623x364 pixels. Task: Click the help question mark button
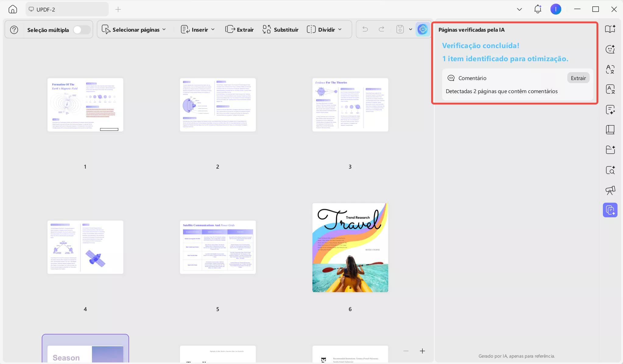point(14,29)
